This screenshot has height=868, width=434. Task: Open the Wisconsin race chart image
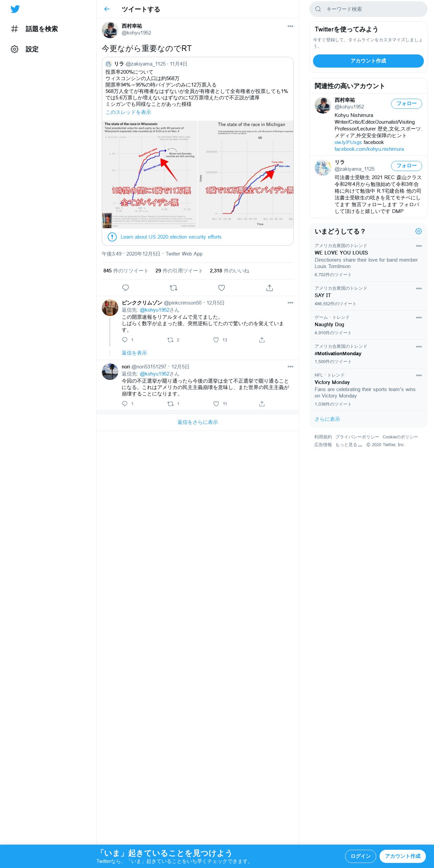tap(150, 174)
